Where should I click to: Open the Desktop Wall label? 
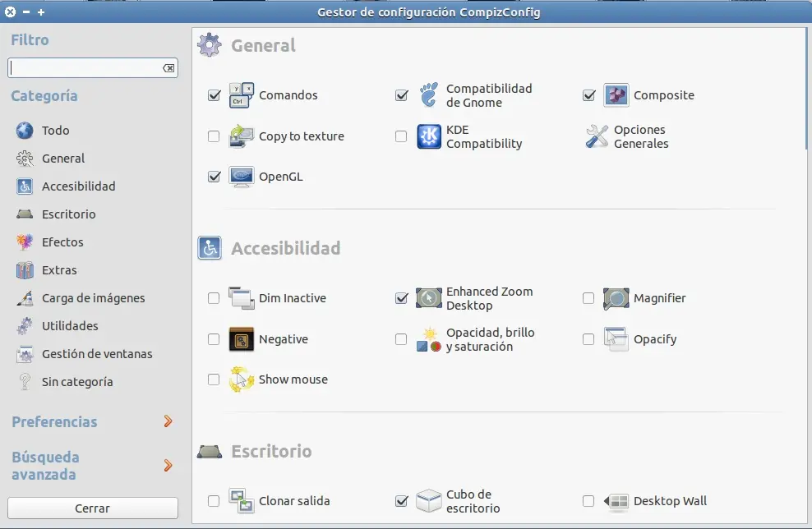pyautogui.click(x=670, y=501)
